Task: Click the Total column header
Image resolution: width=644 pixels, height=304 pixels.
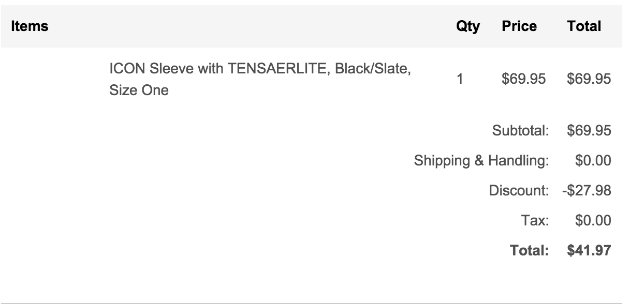Action: tap(584, 26)
